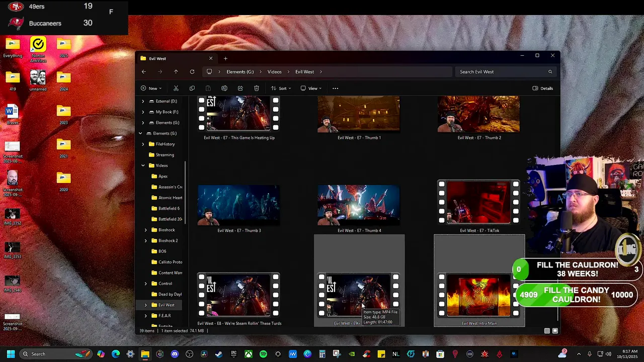
Task: Click Videos in the address breadcrumb
Action: tap(275, 72)
